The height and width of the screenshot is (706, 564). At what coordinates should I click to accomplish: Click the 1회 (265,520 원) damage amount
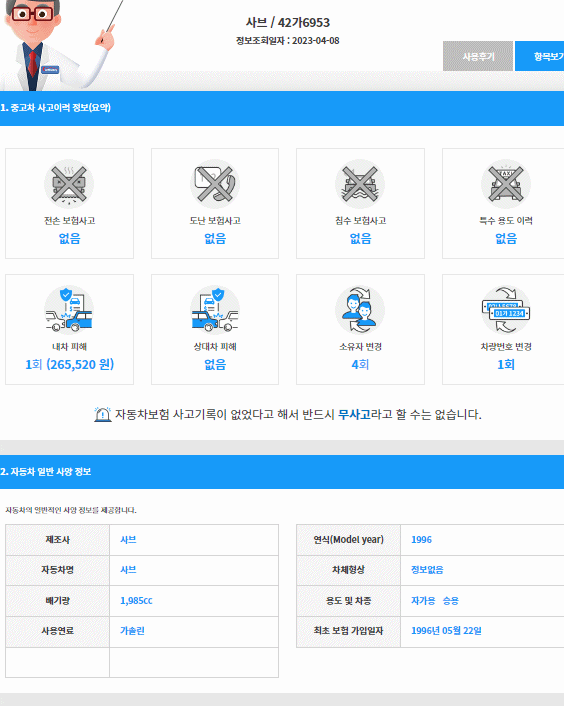coord(70,364)
